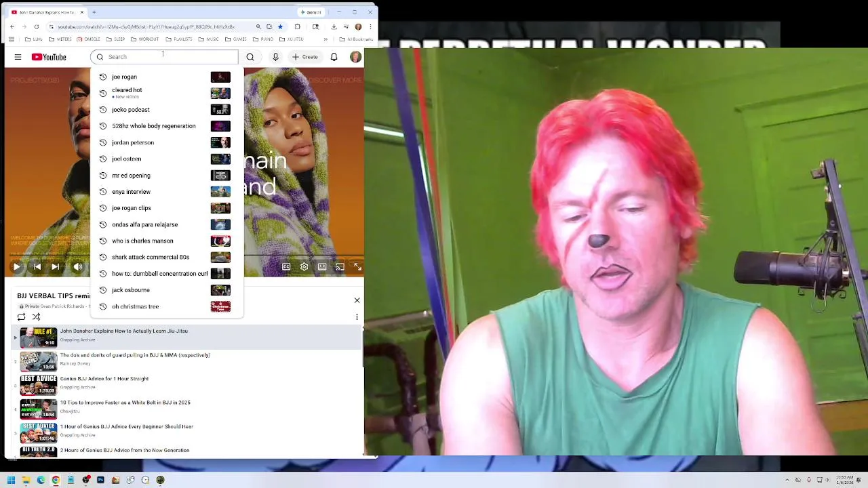The height and width of the screenshot is (488, 868).
Task: Click the Create button
Action: 305,57
